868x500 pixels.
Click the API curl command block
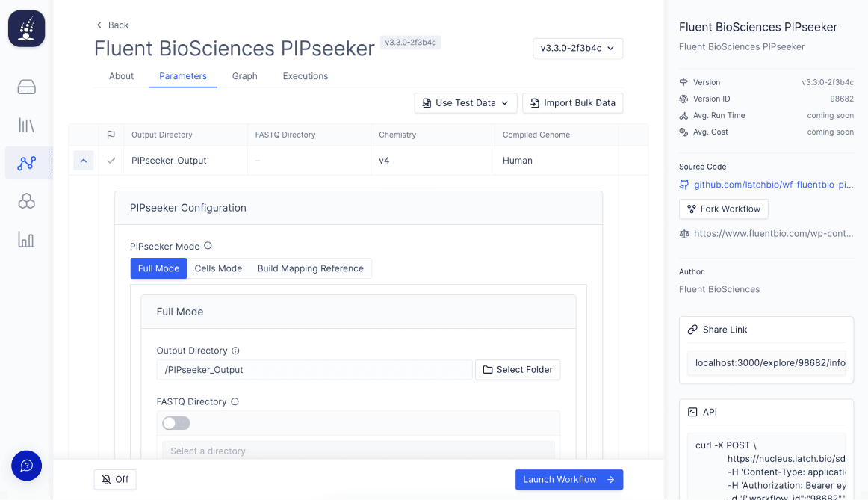pyautogui.click(x=766, y=466)
